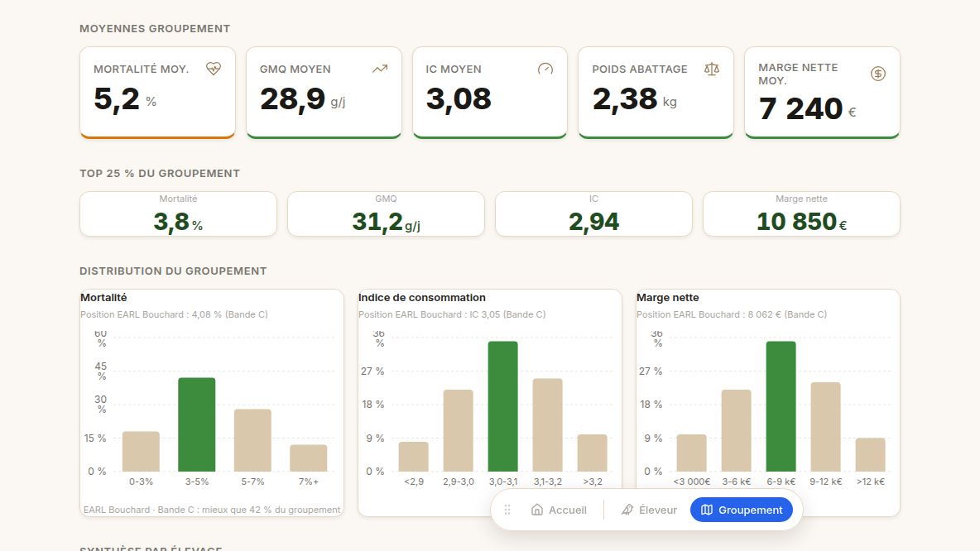Click the top 25 % Mortalité 3,8 % tile

coord(178,213)
